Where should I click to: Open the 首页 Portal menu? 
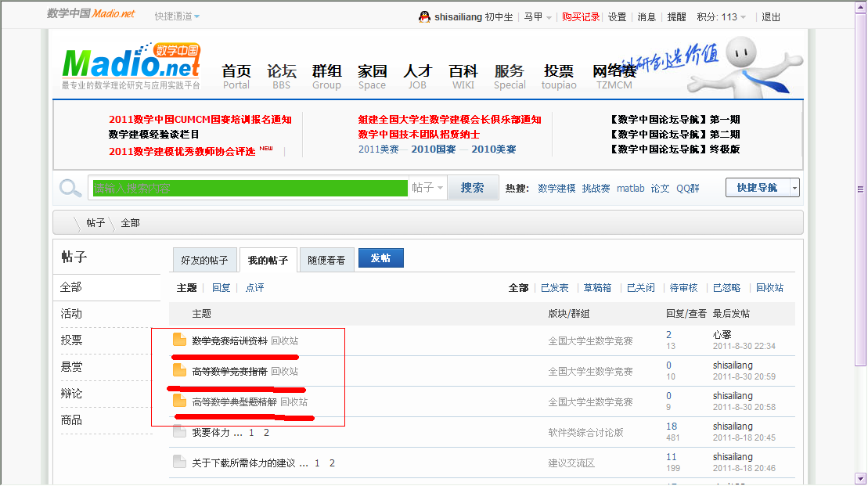pos(236,77)
